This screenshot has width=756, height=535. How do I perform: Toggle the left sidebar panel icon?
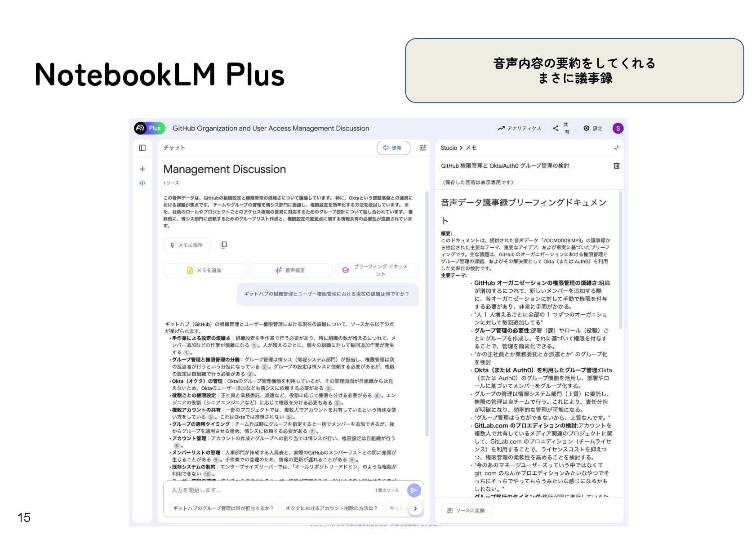tap(142, 148)
